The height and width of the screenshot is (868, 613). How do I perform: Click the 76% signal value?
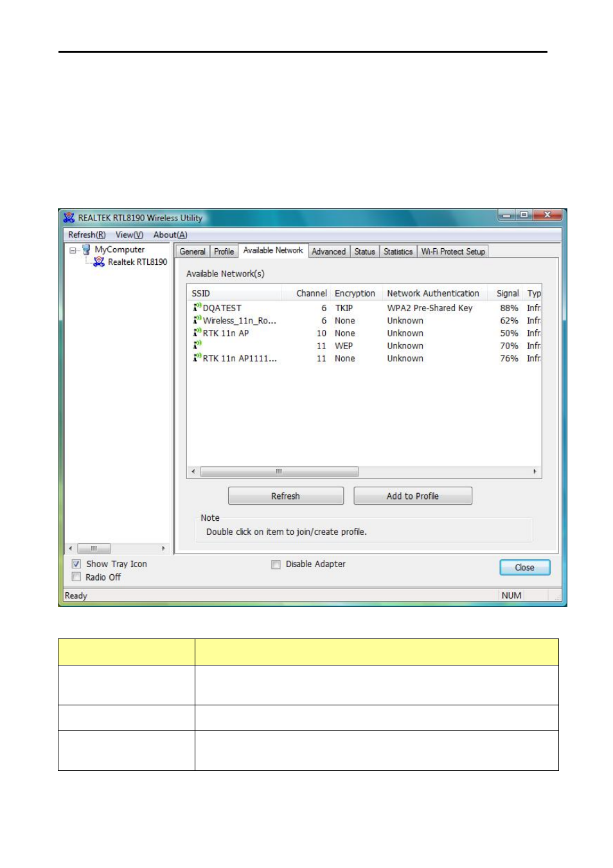pyautogui.click(x=509, y=358)
